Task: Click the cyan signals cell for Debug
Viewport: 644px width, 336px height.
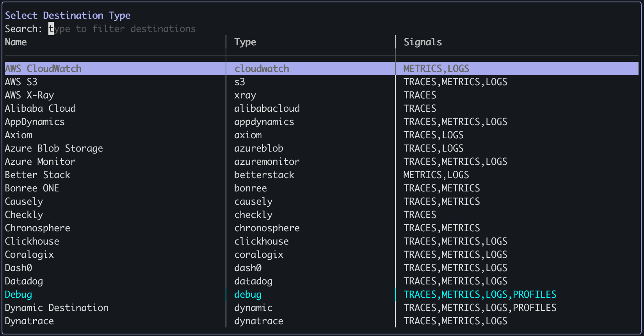Action: click(480, 295)
